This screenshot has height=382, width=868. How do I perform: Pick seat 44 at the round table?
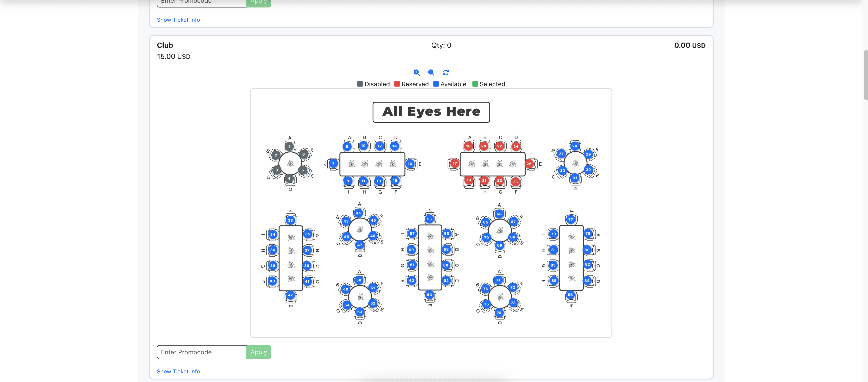click(x=358, y=213)
